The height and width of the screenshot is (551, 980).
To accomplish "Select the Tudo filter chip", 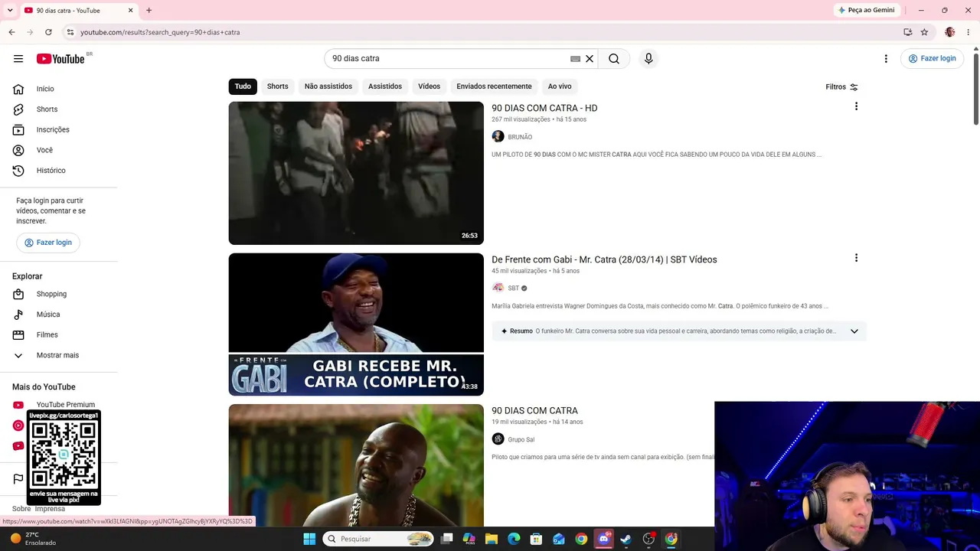I will pyautogui.click(x=243, y=86).
